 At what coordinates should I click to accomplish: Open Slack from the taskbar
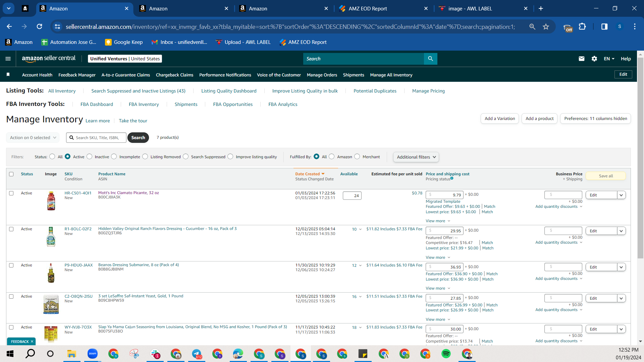click(x=155, y=354)
